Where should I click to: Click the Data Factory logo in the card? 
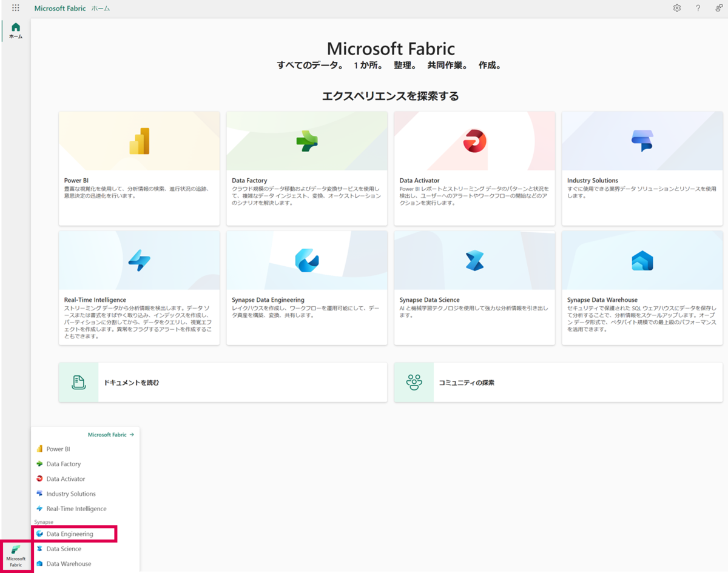click(307, 141)
